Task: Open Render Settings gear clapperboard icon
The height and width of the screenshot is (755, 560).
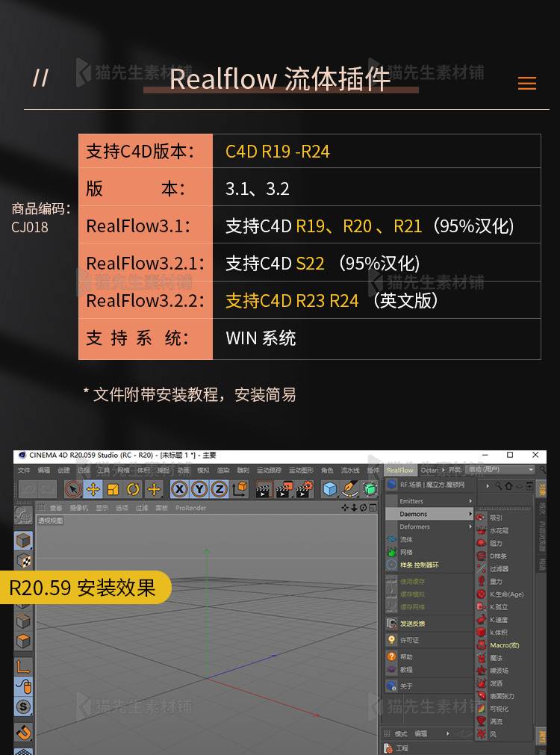Action: (305, 489)
